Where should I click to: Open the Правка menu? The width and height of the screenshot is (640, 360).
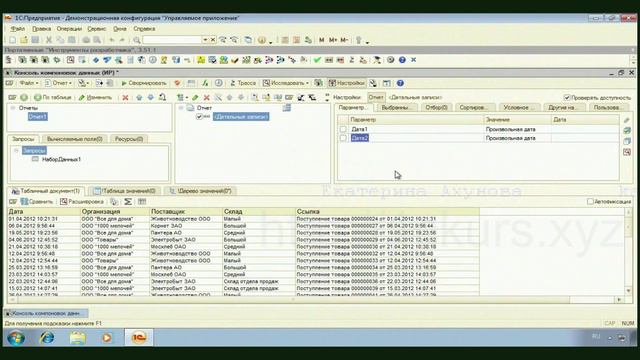pos(41,29)
